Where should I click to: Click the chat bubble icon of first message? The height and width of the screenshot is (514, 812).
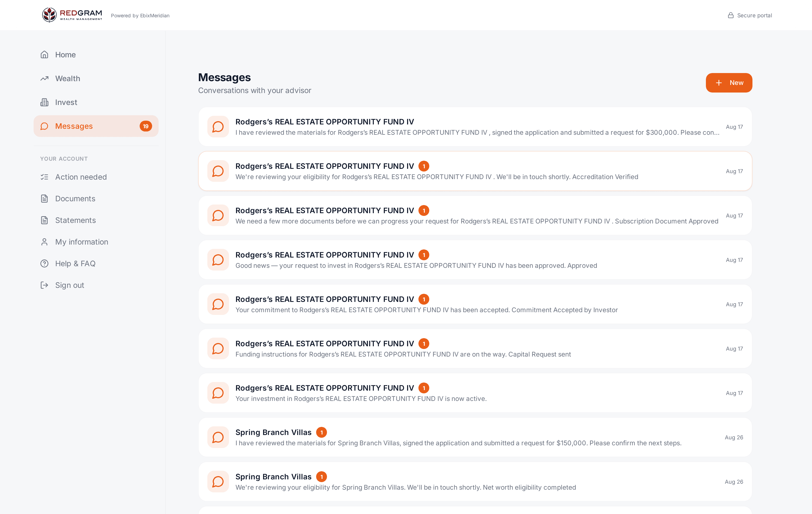[x=218, y=127]
